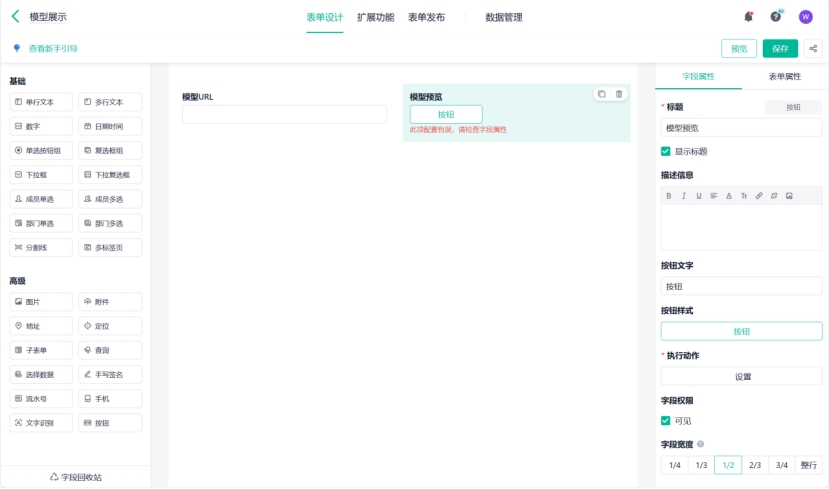Open the purple user avatar menu
The image size is (829, 489).
coord(805,17)
